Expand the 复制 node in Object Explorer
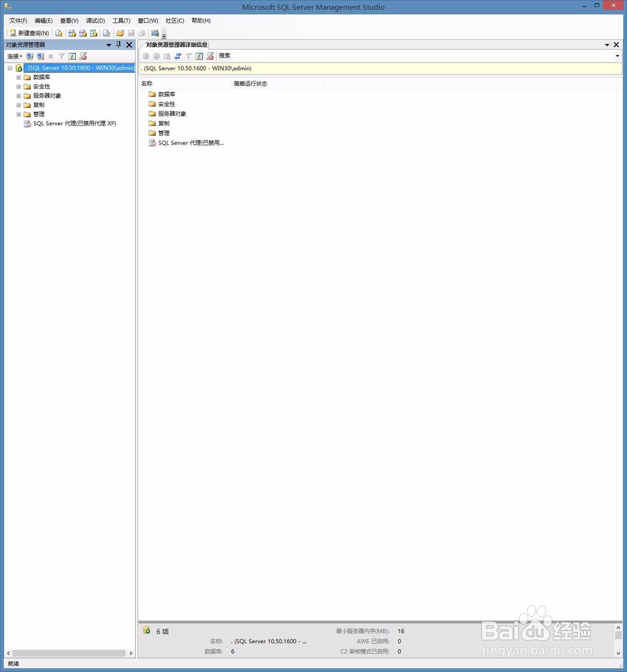The height and width of the screenshot is (672, 627). pos(19,105)
